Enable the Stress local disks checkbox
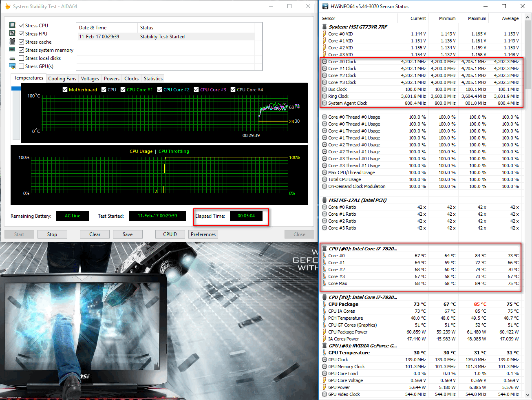This screenshot has width=532, height=400. [x=22, y=58]
